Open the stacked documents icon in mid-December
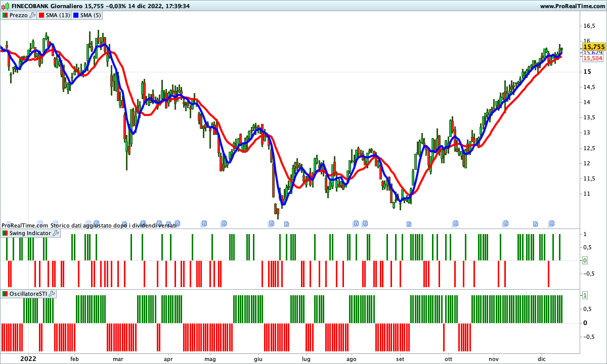Image resolution: width=607 pixels, height=364 pixels. click(x=552, y=223)
